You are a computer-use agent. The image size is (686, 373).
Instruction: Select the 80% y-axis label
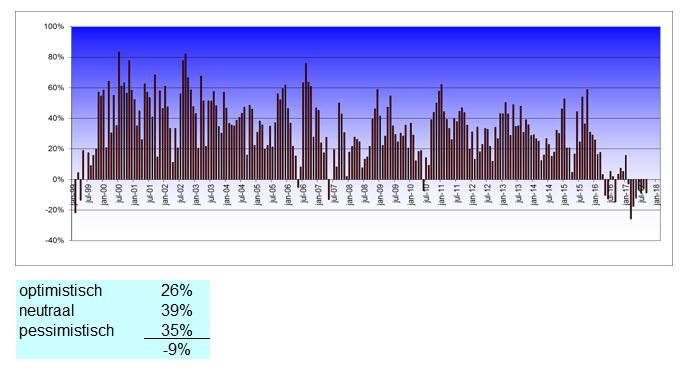(x=56, y=57)
